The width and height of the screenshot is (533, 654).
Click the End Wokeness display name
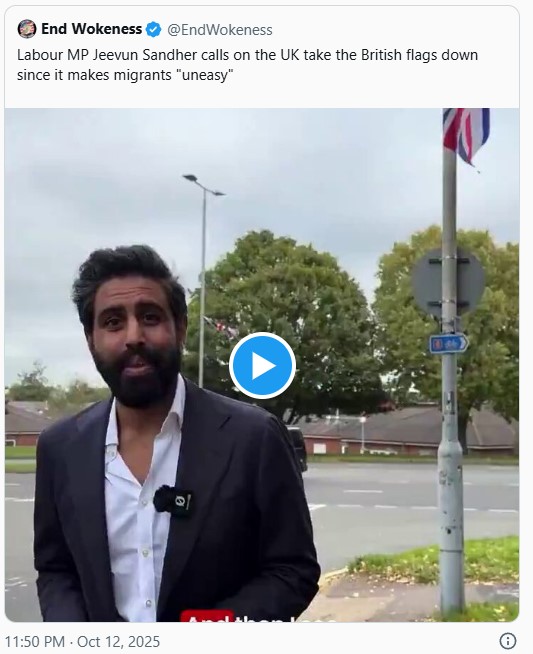point(91,29)
